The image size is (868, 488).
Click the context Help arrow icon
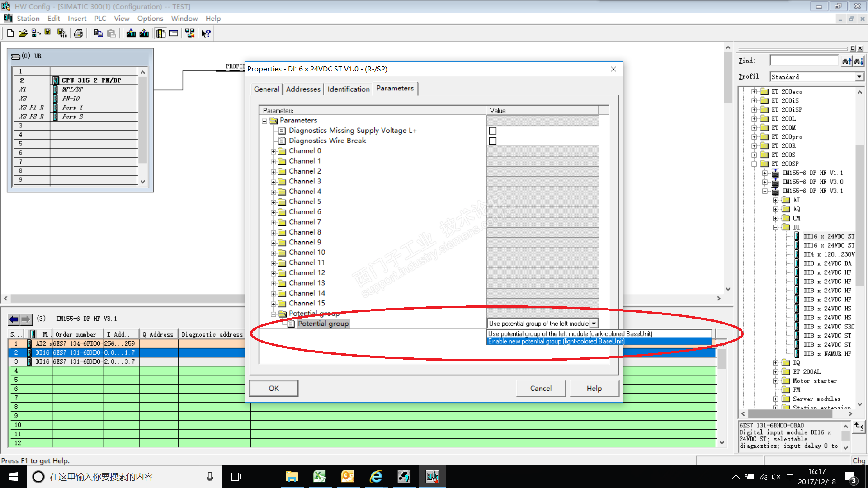click(206, 33)
